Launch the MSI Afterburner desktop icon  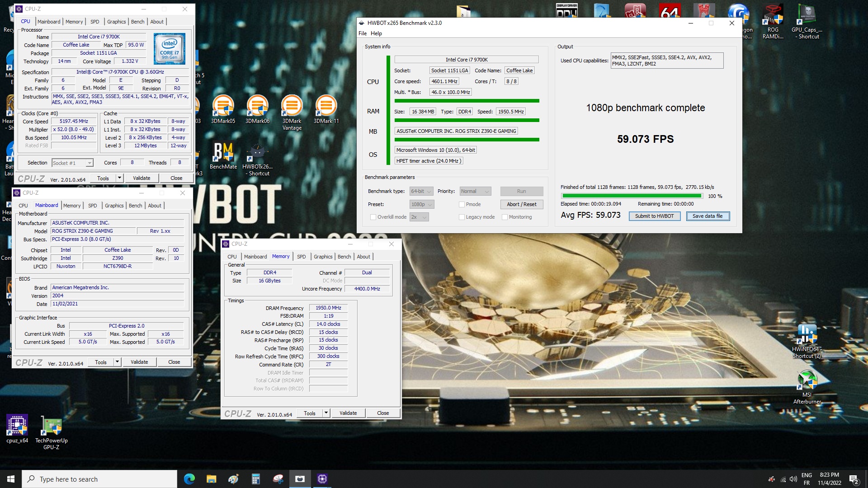[x=807, y=387]
